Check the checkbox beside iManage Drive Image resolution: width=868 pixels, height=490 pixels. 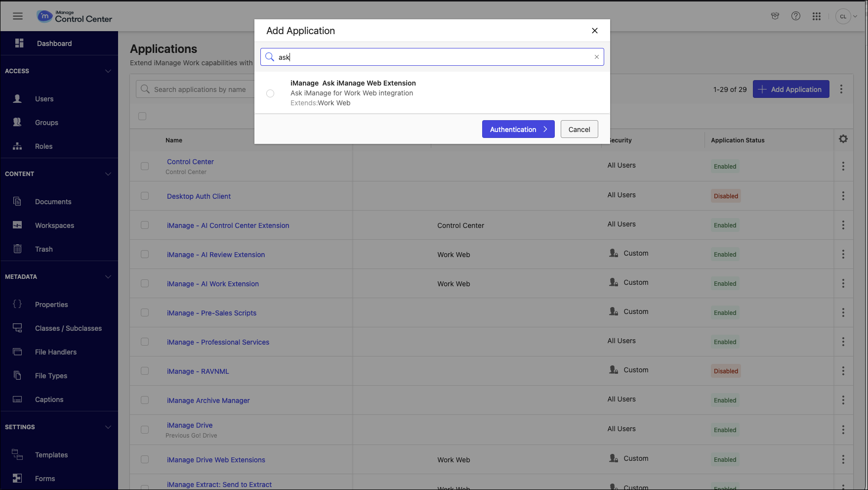click(x=145, y=429)
